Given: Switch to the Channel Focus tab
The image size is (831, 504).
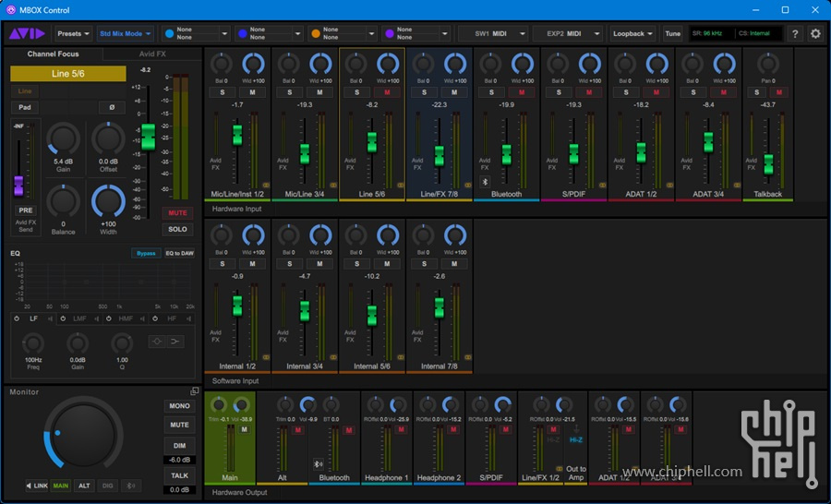Looking at the screenshot, I should [x=53, y=54].
